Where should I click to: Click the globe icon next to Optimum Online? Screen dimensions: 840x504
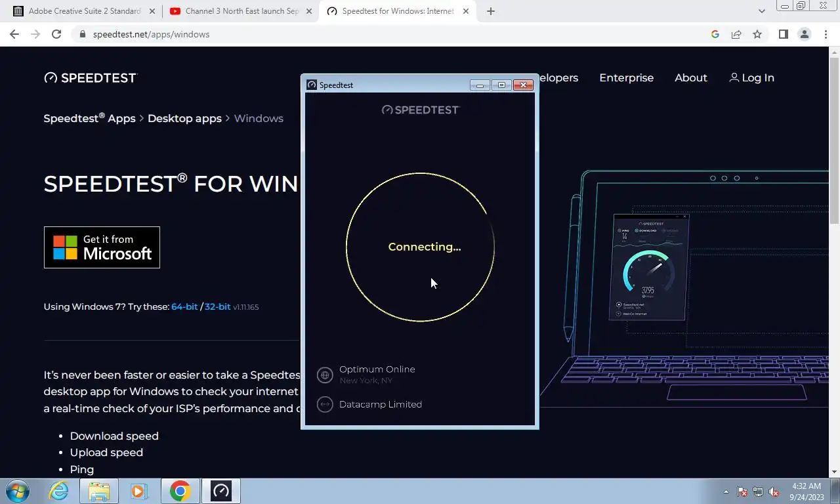[325, 375]
